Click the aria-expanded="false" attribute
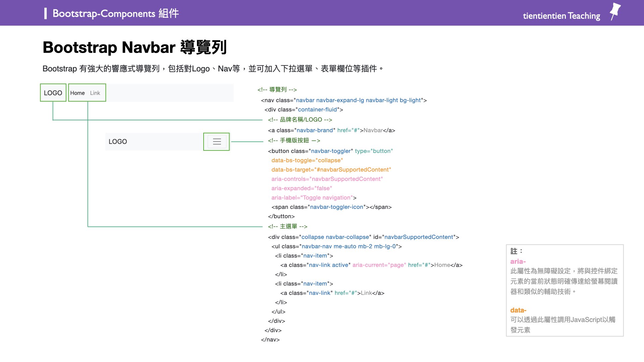The height and width of the screenshot is (362, 644). pos(301,188)
